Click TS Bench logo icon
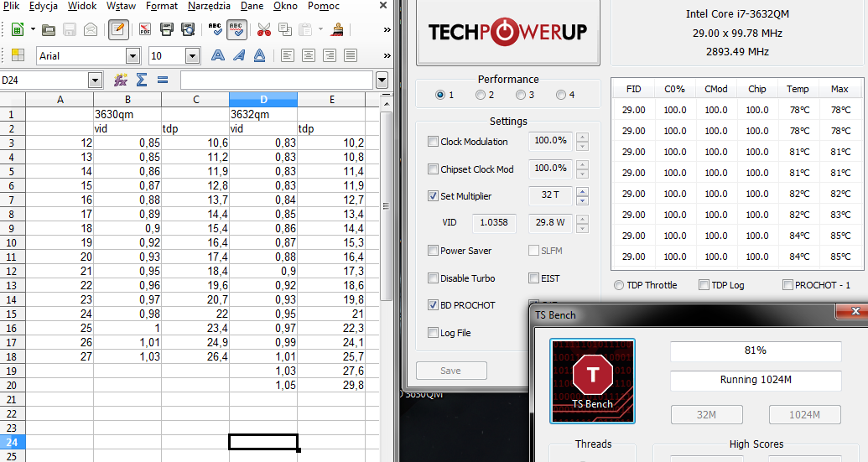868x462 pixels. (592, 382)
